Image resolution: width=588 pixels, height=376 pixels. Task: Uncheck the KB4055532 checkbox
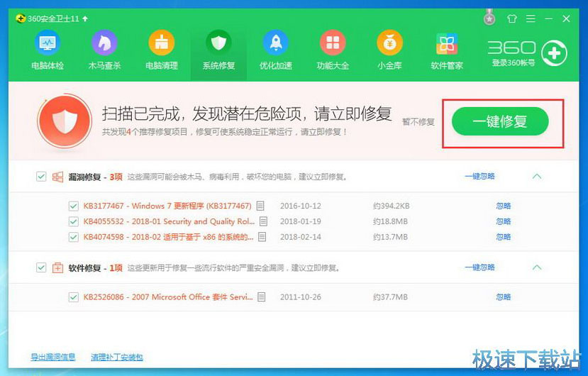[74, 222]
